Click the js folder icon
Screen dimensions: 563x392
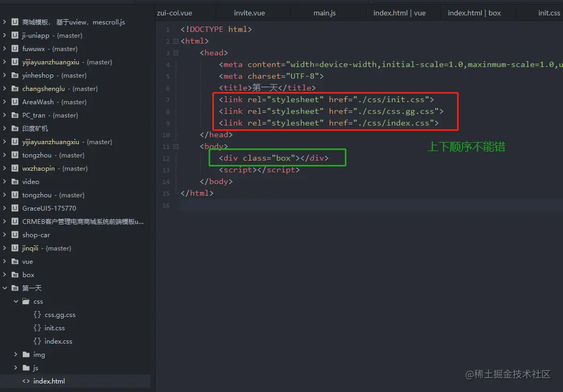[26, 368]
